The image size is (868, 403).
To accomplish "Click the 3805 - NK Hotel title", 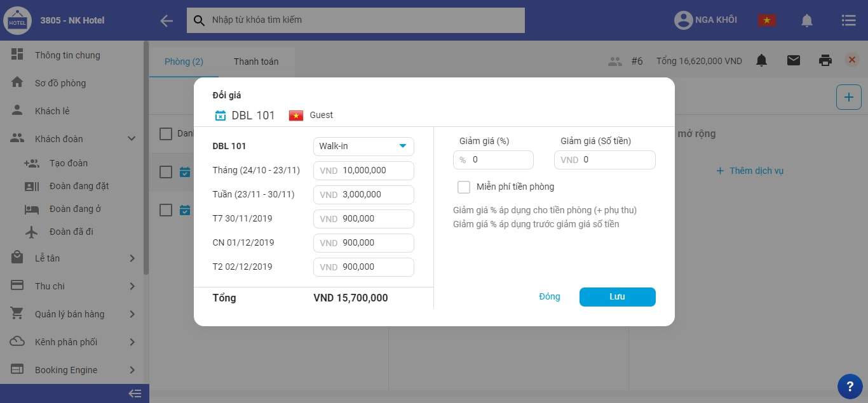I will pos(72,20).
